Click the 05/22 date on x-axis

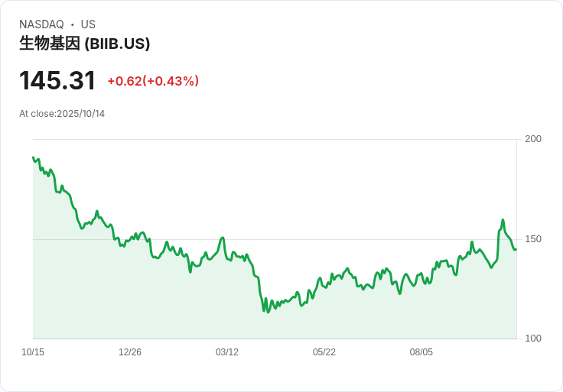[324, 352]
